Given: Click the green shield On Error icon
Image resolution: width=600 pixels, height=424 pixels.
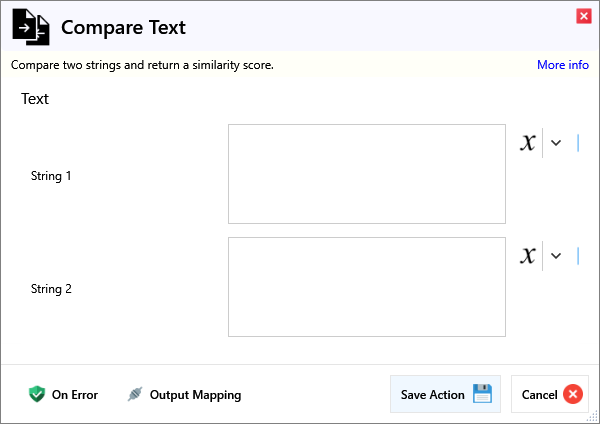Looking at the screenshot, I should 37,394.
